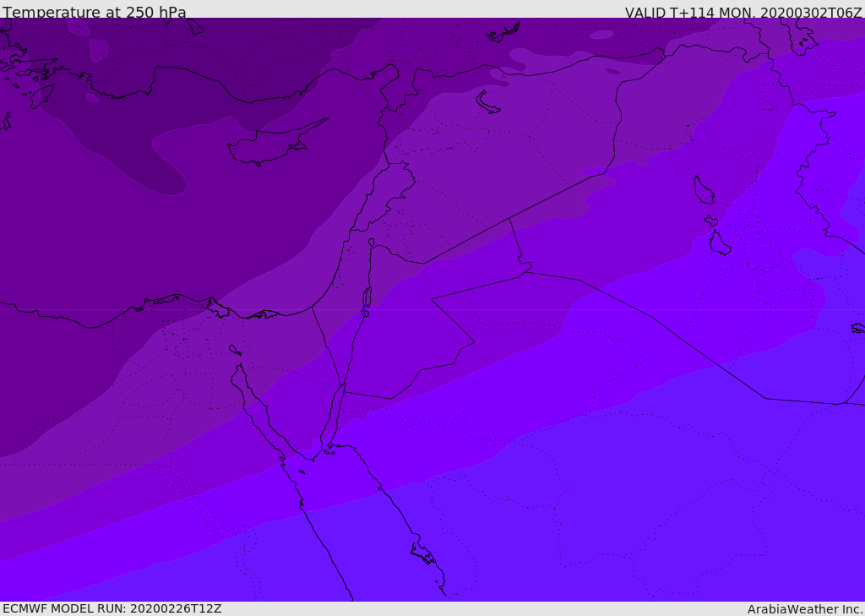
Task: Click the dark purple pocket south of Cyprus
Action: (169, 169)
